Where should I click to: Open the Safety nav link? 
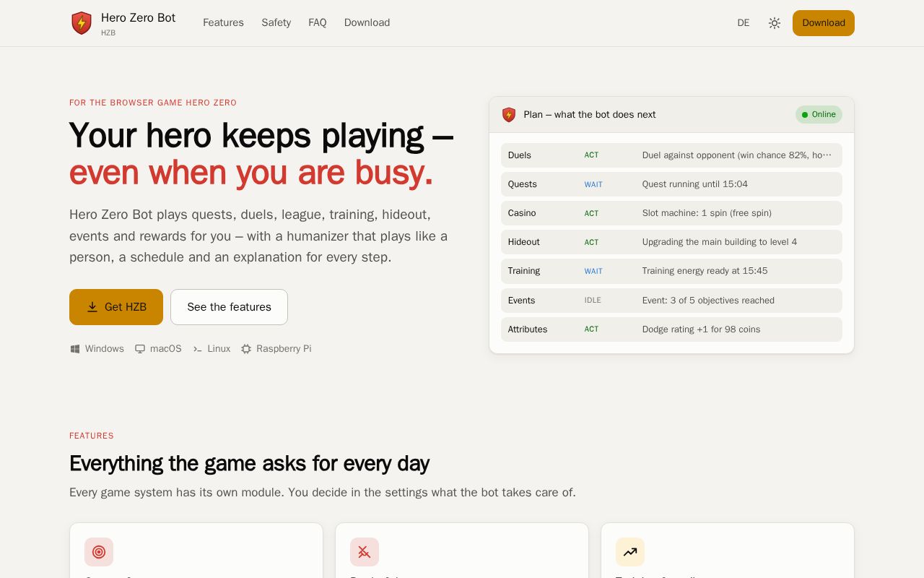pyautogui.click(x=276, y=22)
